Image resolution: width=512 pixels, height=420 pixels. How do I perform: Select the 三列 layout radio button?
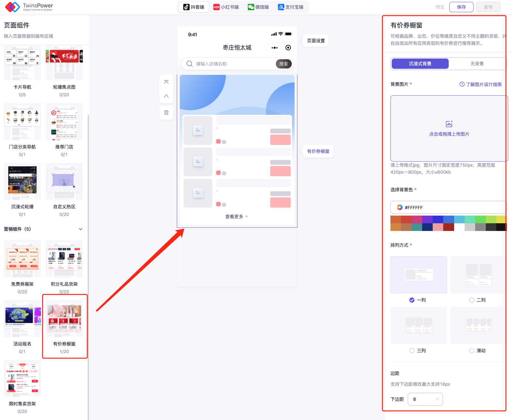[x=412, y=351]
